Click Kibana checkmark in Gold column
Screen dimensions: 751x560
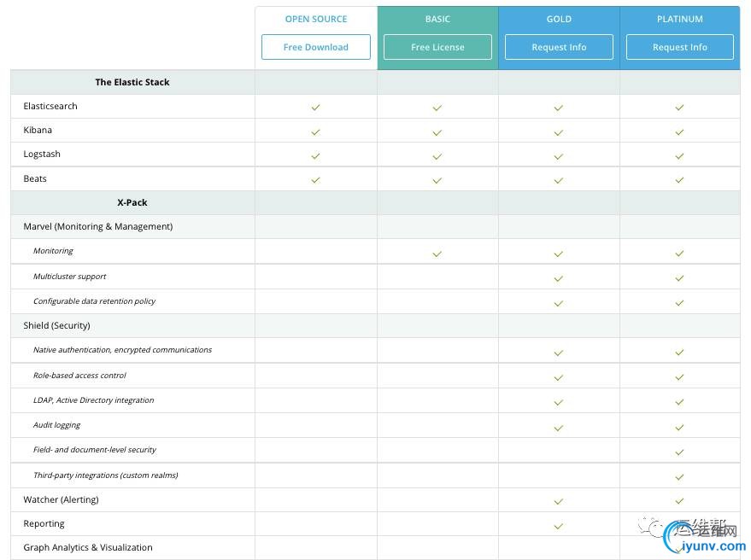(x=559, y=132)
